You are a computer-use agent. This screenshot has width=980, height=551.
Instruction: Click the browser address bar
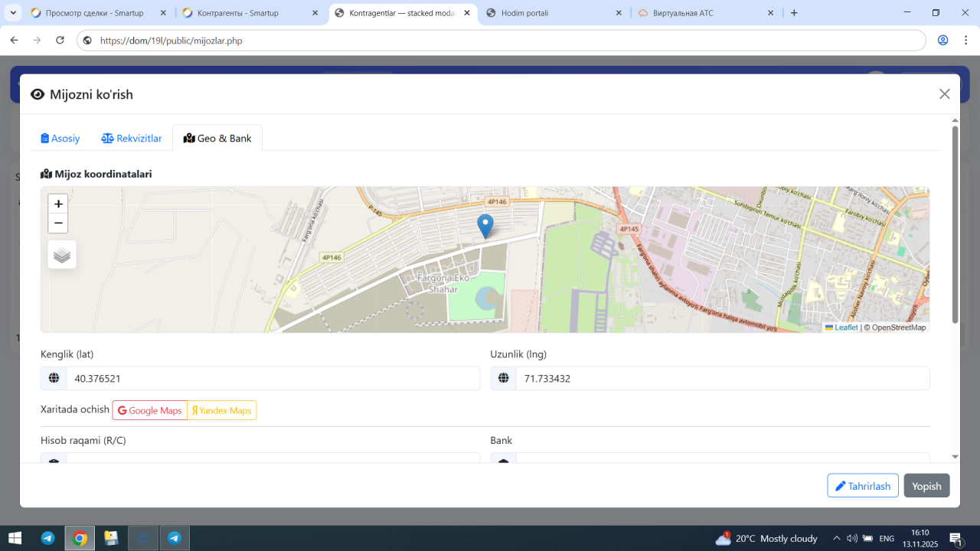click(501, 41)
